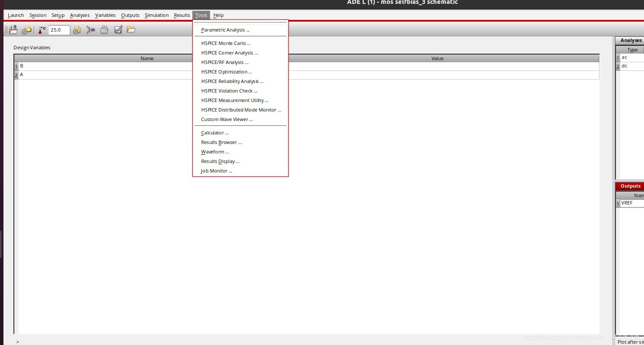Open the Outputs menu
Image resolution: width=644 pixels, height=345 pixels.
pos(130,15)
